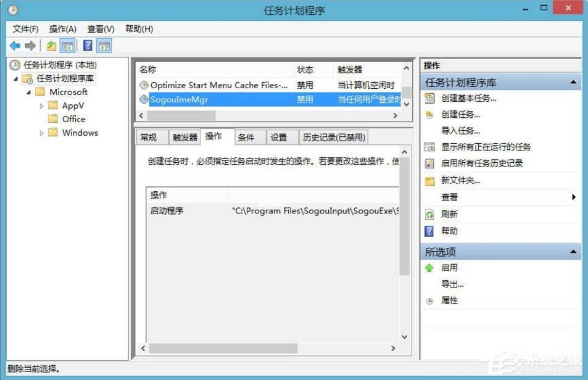The image size is (588, 380).
Task: Click 导出... to export the task
Action: (x=449, y=284)
